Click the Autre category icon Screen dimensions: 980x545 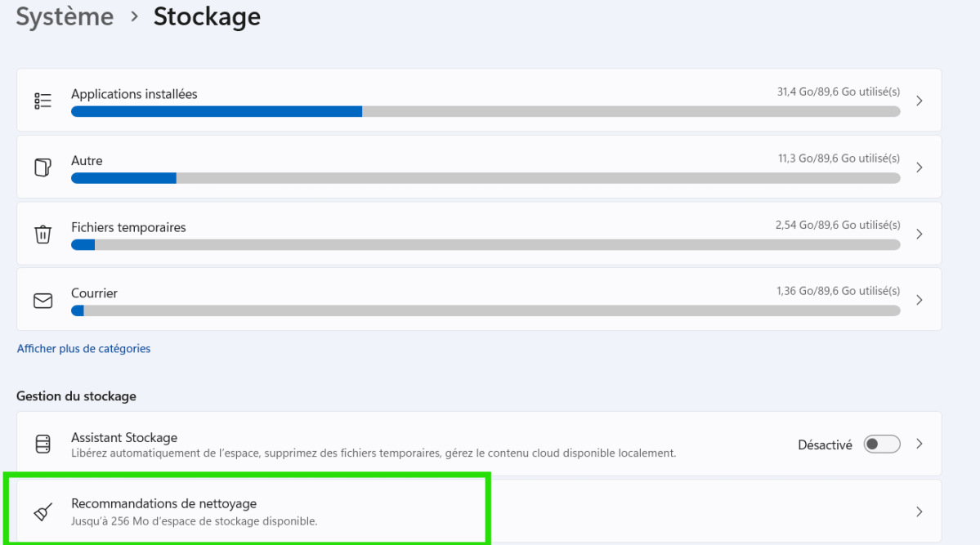(x=43, y=168)
